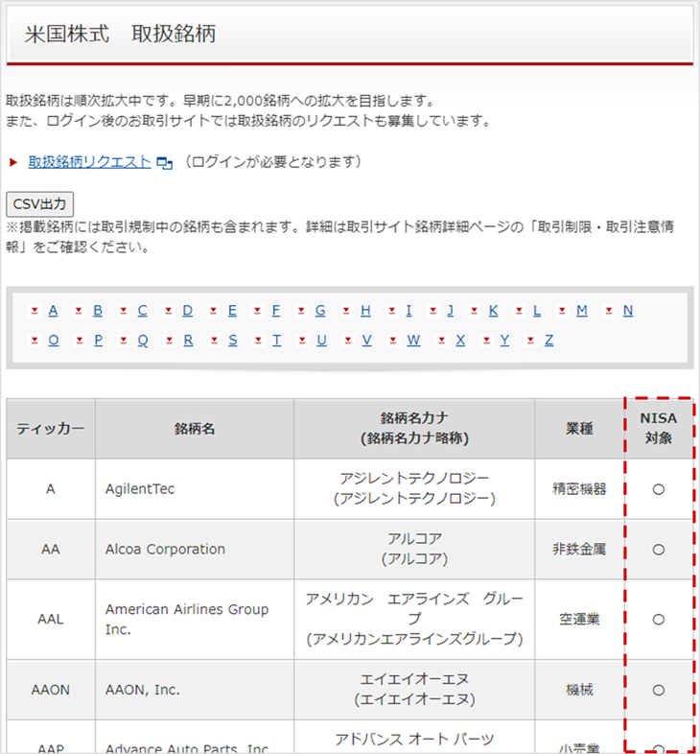The width and height of the screenshot is (700, 754).
Task: Jump to letter E in index
Action: pyautogui.click(x=232, y=310)
